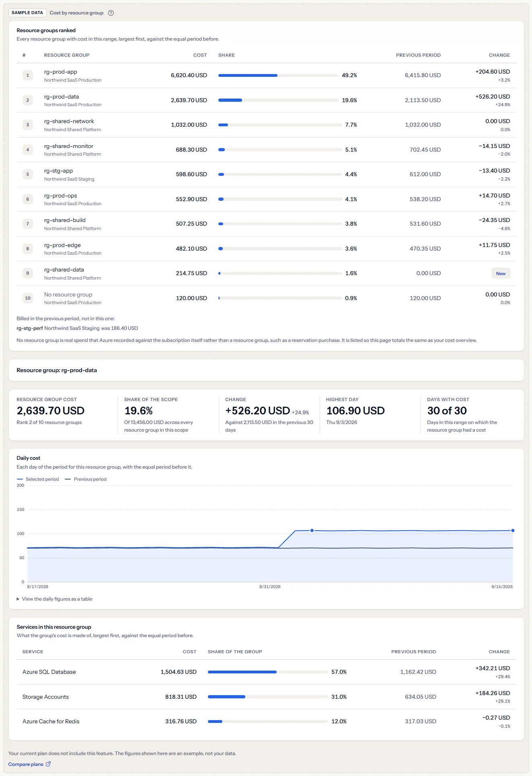Select the Azure Cache for Redis row
The image size is (532, 776).
(x=266, y=721)
